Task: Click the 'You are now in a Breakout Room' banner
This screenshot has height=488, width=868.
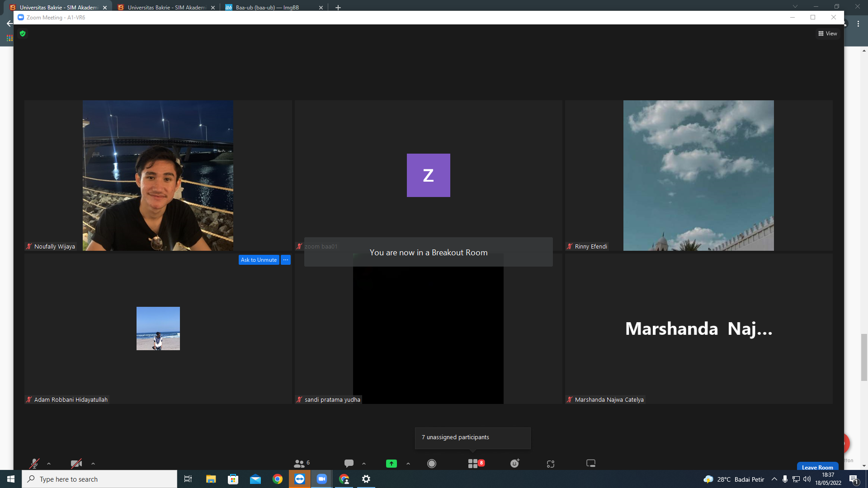Action: pyautogui.click(x=429, y=252)
